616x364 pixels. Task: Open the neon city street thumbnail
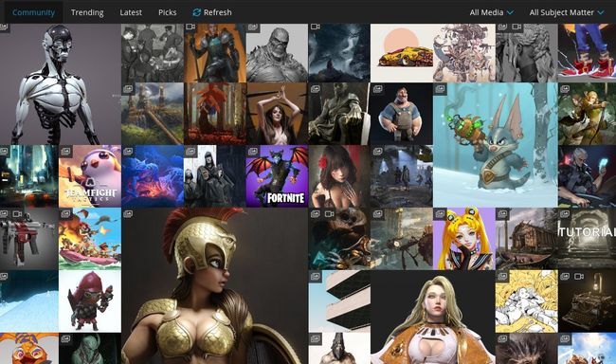coord(29,176)
